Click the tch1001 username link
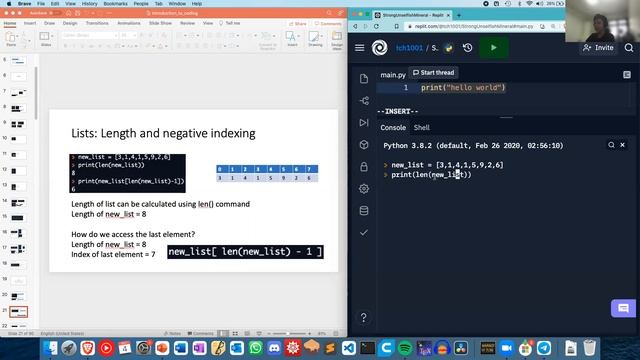The height and width of the screenshot is (360, 640). point(409,48)
